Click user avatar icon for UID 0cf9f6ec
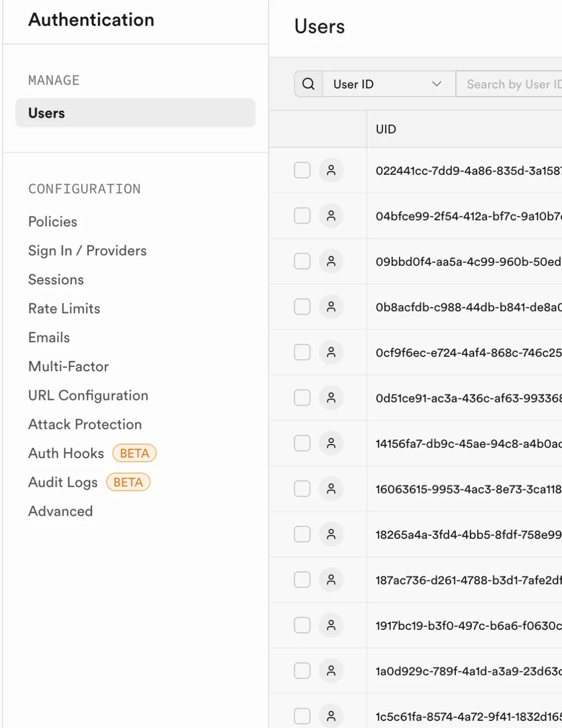Viewport: 562px width, 728px height. (331, 353)
